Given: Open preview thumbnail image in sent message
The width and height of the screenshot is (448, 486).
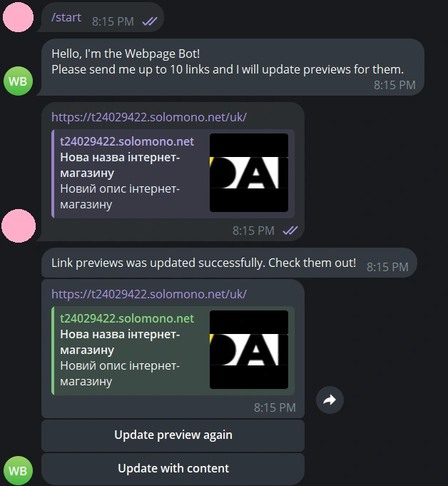Looking at the screenshot, I should 249,173.
